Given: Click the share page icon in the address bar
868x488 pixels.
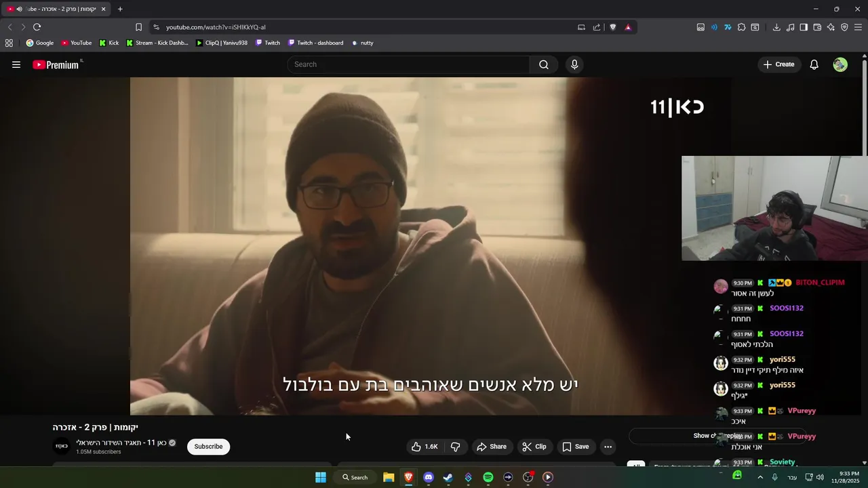Looking at the screenshot, I should click(x=597, y=27).
